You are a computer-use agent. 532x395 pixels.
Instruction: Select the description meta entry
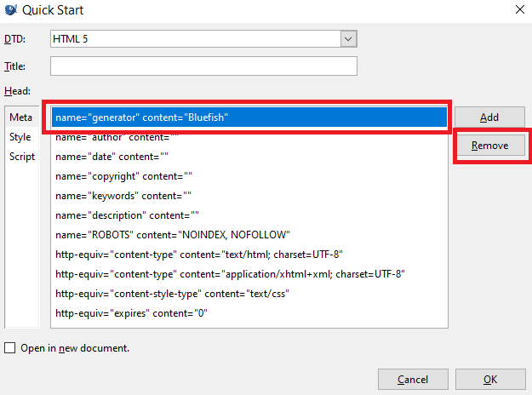click(x=128, y=215)
